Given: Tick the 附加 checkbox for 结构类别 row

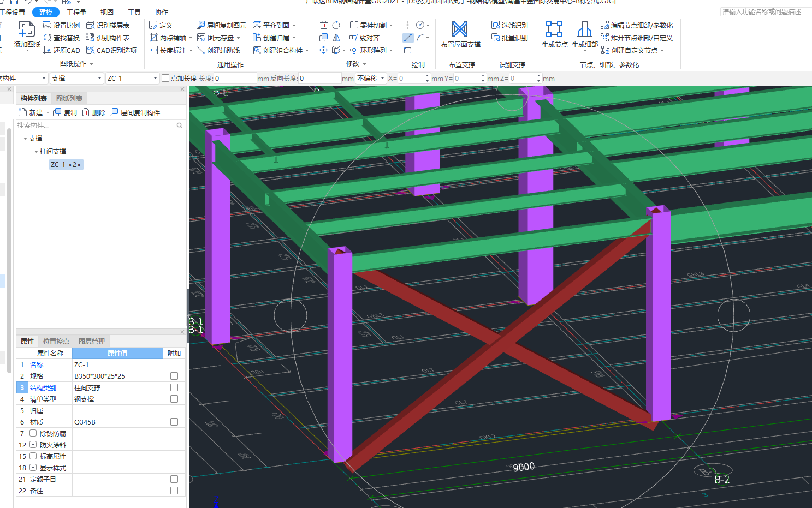Looking at the screenshot, I should coord(174,387).
